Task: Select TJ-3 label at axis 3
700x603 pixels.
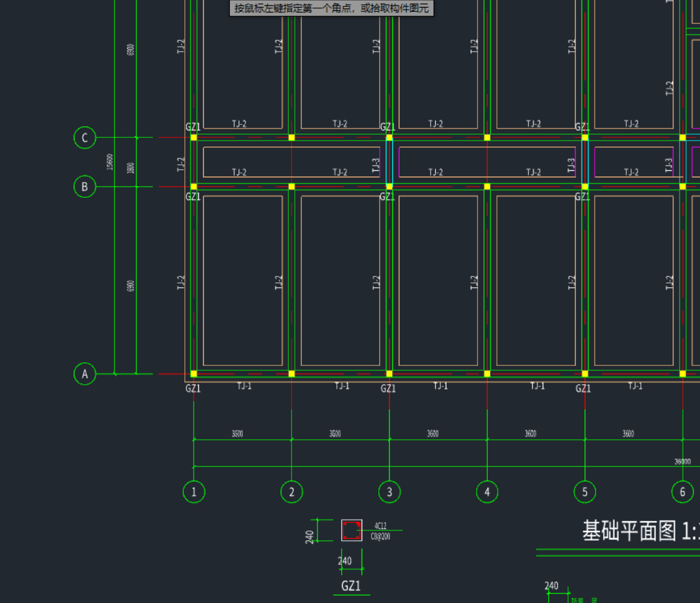Action: pyautogui.click(x=376, y=165)
